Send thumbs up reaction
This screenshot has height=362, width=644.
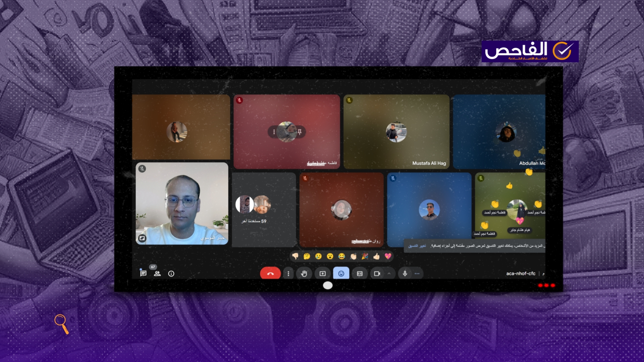tap(377, 256)
